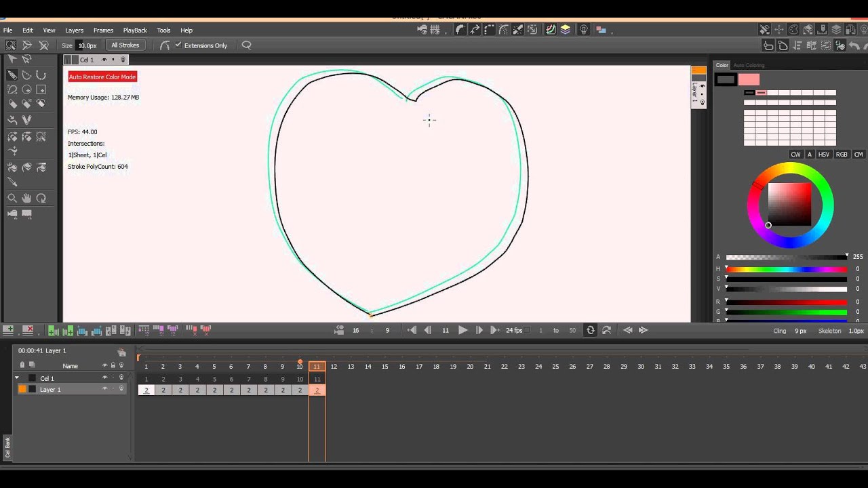
Task: Click the RGB color mode button
Action: coord(842,155)
